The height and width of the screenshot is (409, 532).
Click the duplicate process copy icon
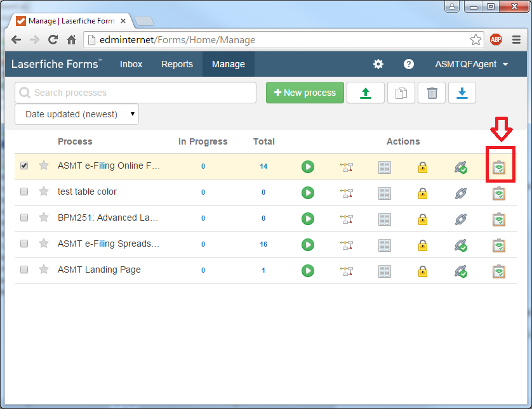click(401, 93)
